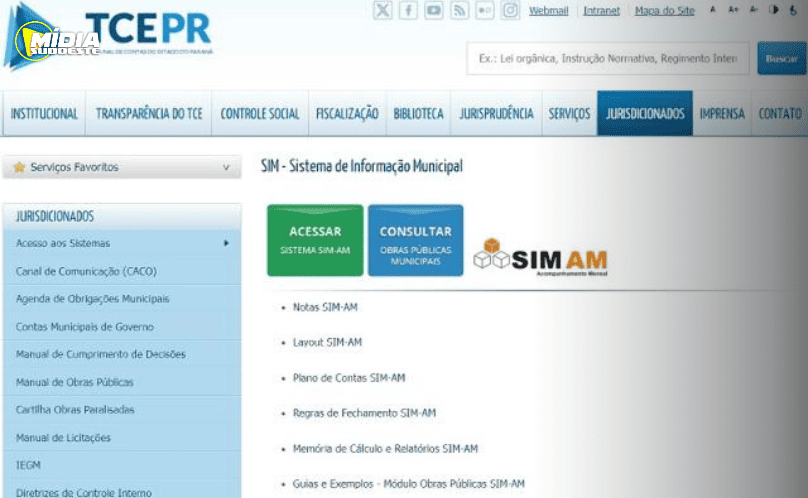
Task: Click the green Acessar Sistema SIM-AM button
Action: pos(315,240)
